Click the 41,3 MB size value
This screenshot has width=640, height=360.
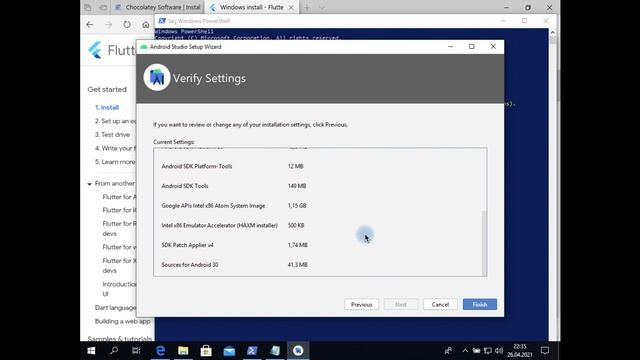[297, 264]
